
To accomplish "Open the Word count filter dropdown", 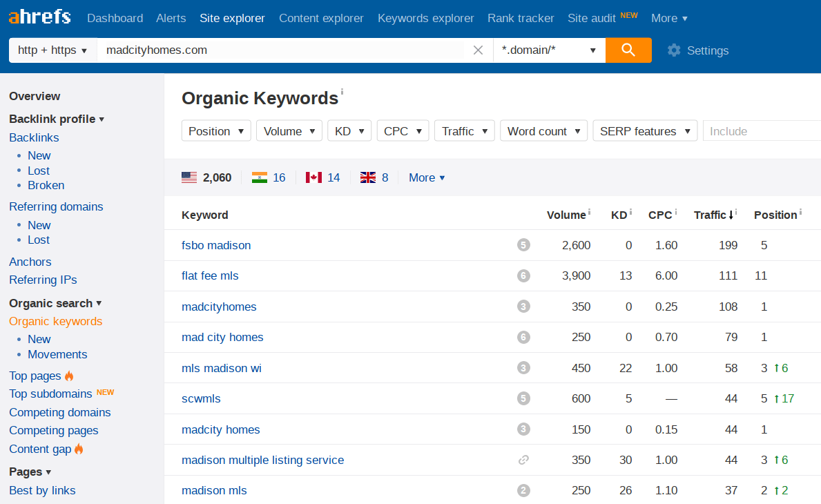I will [543, 131].
